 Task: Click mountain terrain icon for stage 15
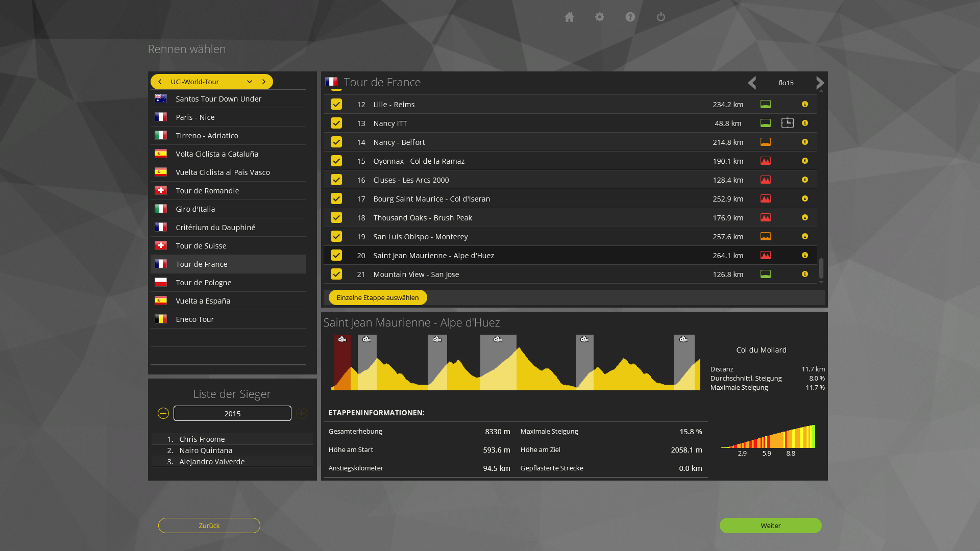766,161
